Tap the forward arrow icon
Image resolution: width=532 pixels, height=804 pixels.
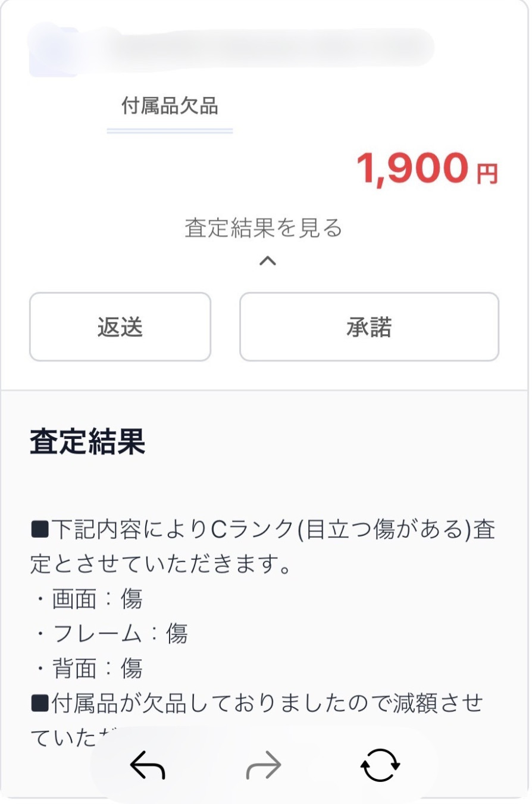pyautogui.click(x=264, y=765)
